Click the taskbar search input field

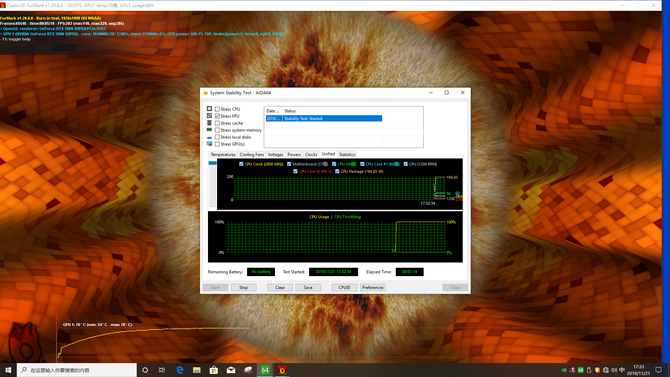tap(77, 370)
